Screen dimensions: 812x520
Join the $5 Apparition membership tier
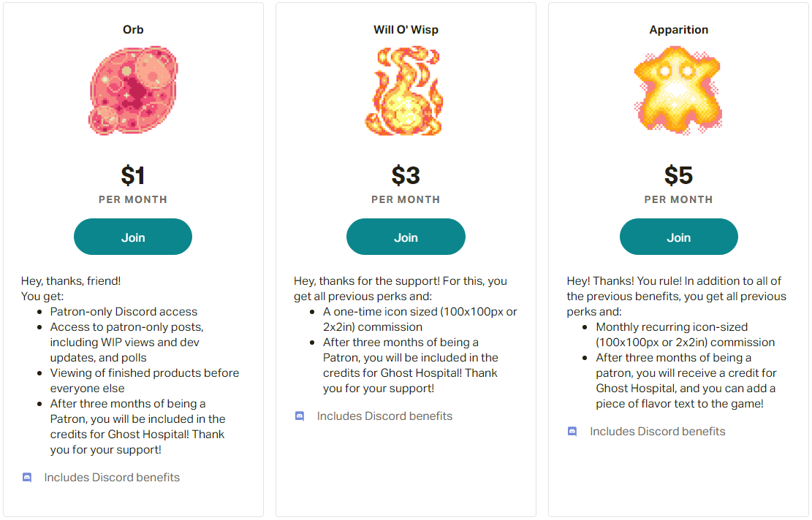(678, 236)
